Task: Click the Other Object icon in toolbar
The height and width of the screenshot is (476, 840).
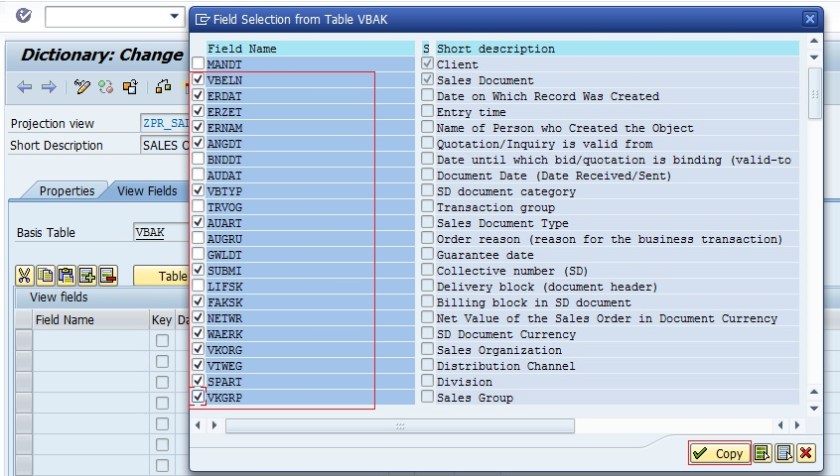Action: [x=130, y=87]
